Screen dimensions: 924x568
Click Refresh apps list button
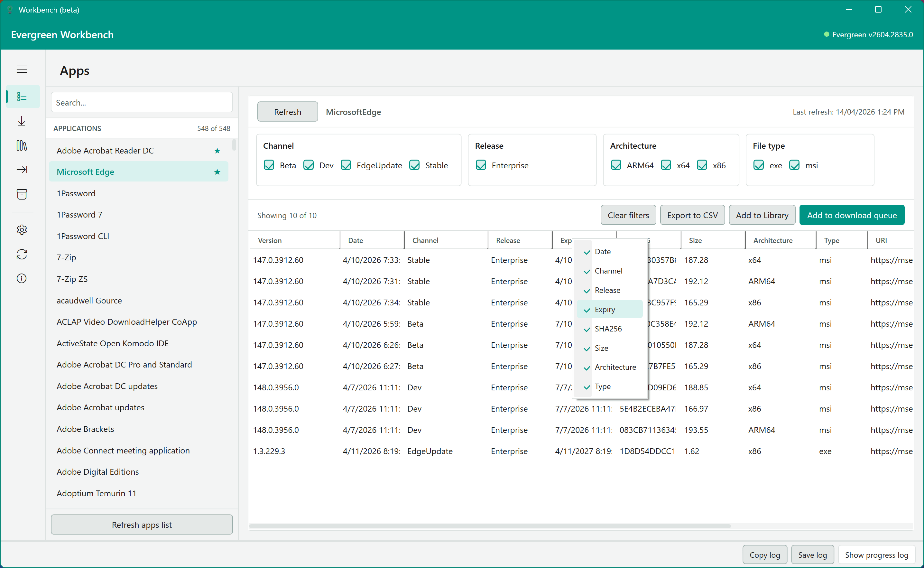pos(142,525)
